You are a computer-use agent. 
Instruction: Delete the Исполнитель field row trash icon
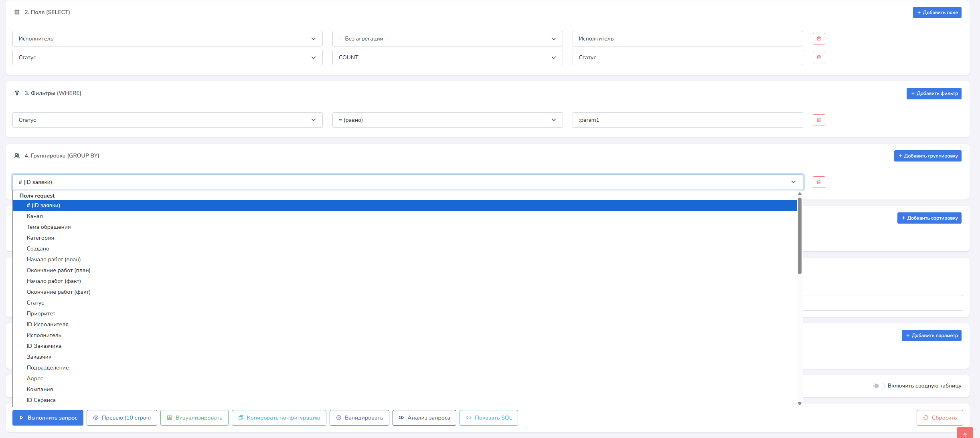coord(818,39)
